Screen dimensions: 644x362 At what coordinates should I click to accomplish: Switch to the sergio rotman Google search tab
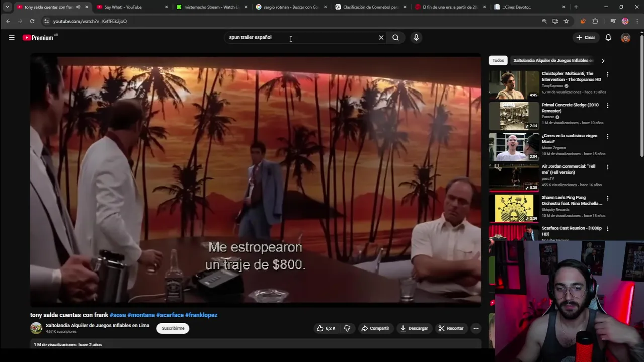[x=291, y=7]
